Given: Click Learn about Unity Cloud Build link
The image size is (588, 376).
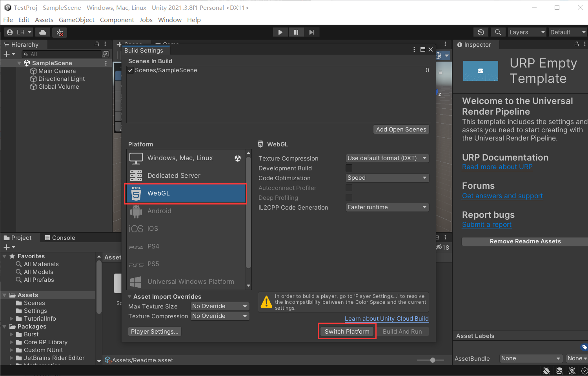Looking at the screenshot, I should pos(387,319).
